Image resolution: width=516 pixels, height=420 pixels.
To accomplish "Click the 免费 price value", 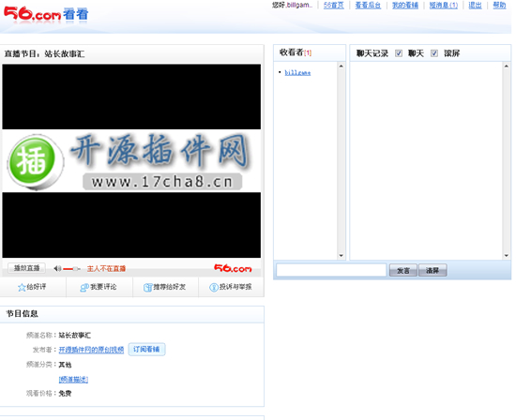I will 65,394.
